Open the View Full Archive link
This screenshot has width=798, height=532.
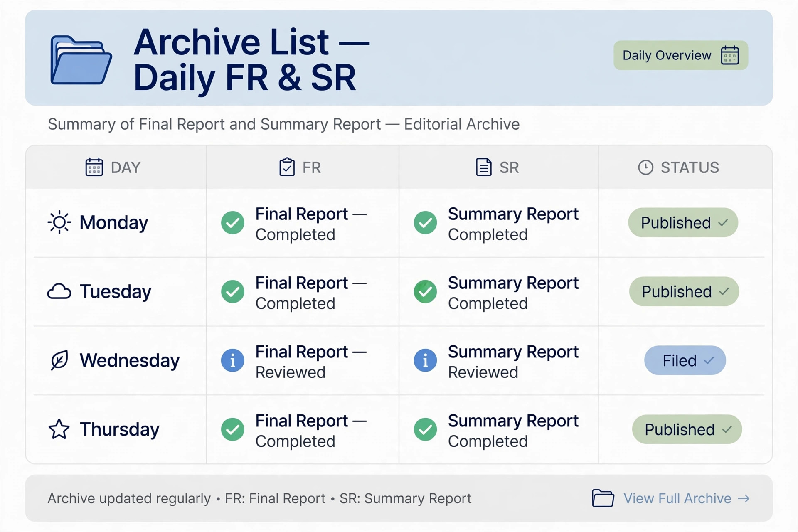[x=686, y=498]
